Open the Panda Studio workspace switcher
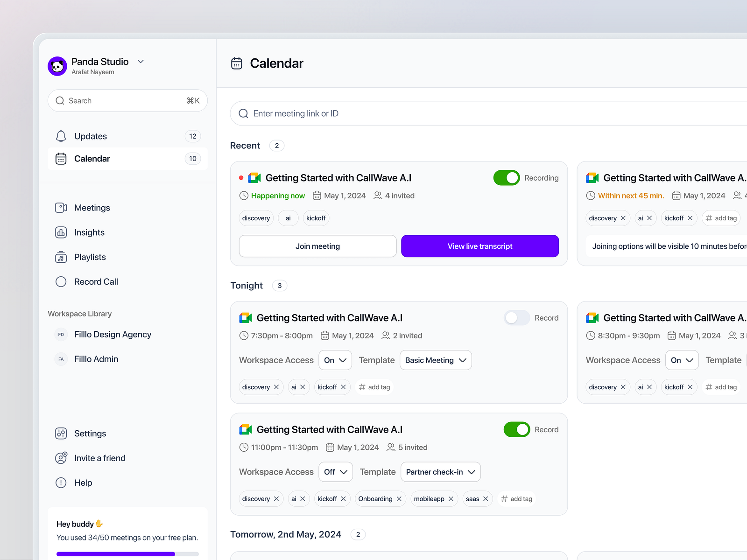Viewport: 747px width, 560px height. pyautogui.click(x=141, y=61)
